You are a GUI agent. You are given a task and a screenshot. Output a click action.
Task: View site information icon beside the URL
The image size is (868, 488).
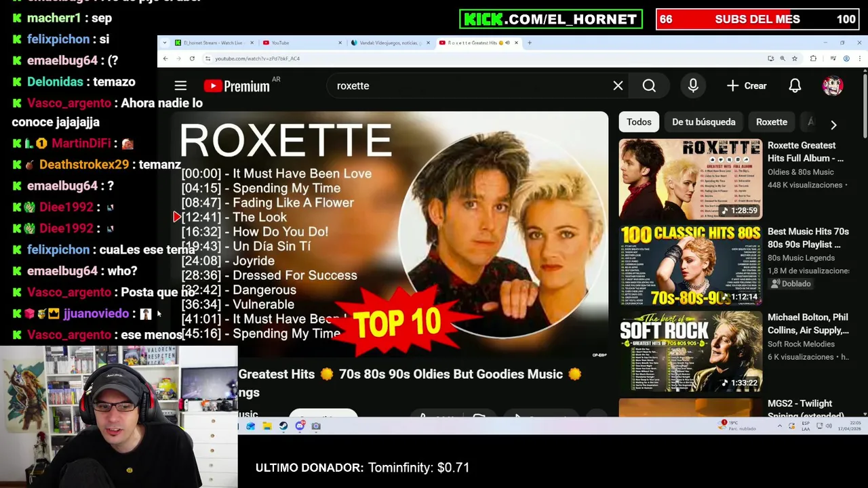[208, 59]
